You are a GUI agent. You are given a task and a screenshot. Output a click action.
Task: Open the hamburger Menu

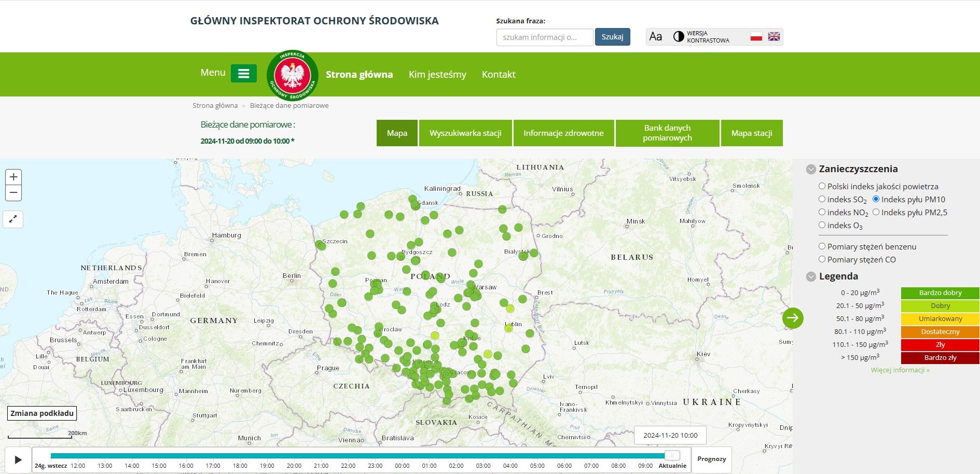click(x=244, y=73)
